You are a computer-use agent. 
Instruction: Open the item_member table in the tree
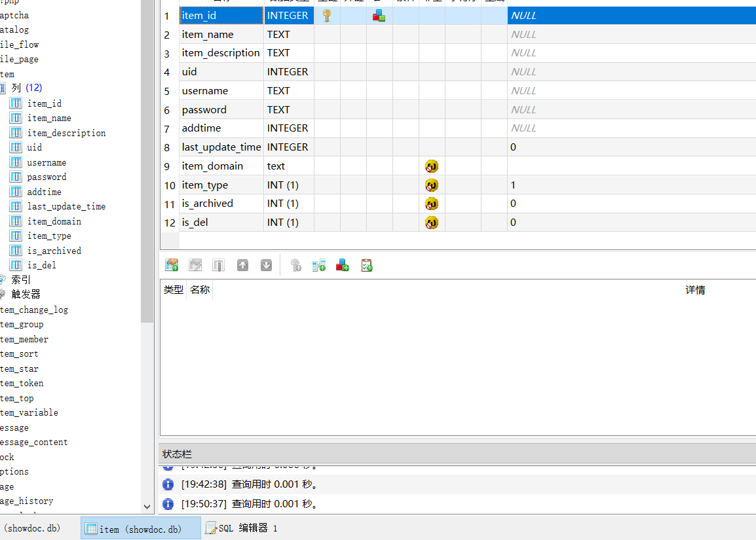point(24,339)
